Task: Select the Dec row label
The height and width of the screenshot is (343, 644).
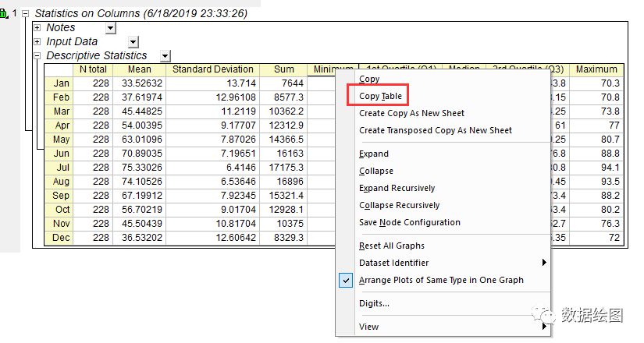Action: (59, 238)
